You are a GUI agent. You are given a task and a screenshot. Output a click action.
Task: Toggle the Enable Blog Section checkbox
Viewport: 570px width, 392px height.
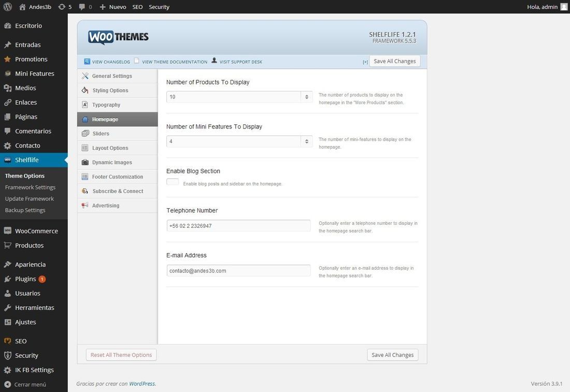point(173,181)
